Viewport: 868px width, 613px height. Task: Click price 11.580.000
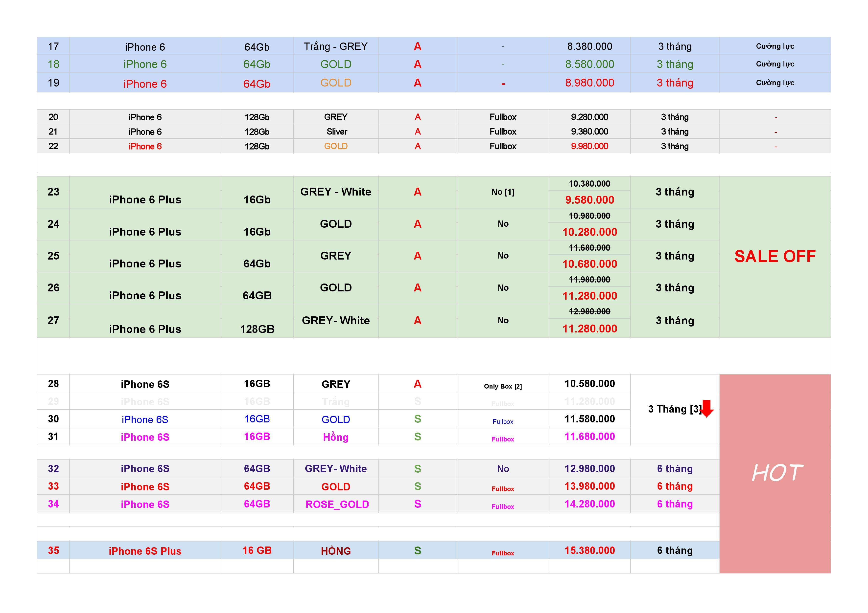coord(589,419)
